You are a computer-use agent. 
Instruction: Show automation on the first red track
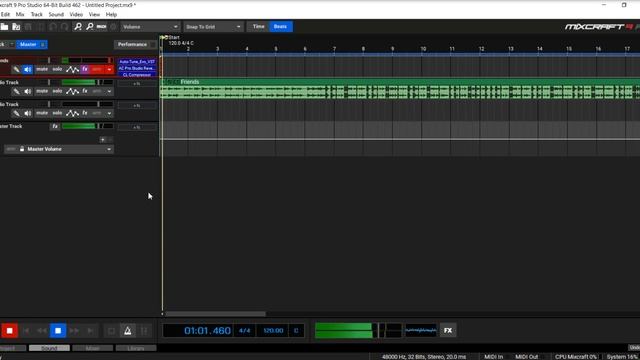[x=72, y=70]
